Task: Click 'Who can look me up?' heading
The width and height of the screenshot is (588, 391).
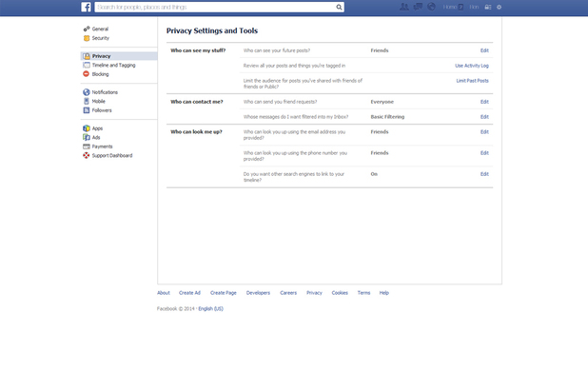Action: (x=197, y=131)
